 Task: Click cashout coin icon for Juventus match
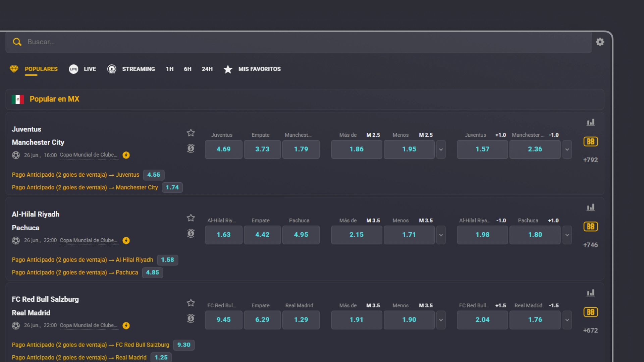tap(191, 148)
